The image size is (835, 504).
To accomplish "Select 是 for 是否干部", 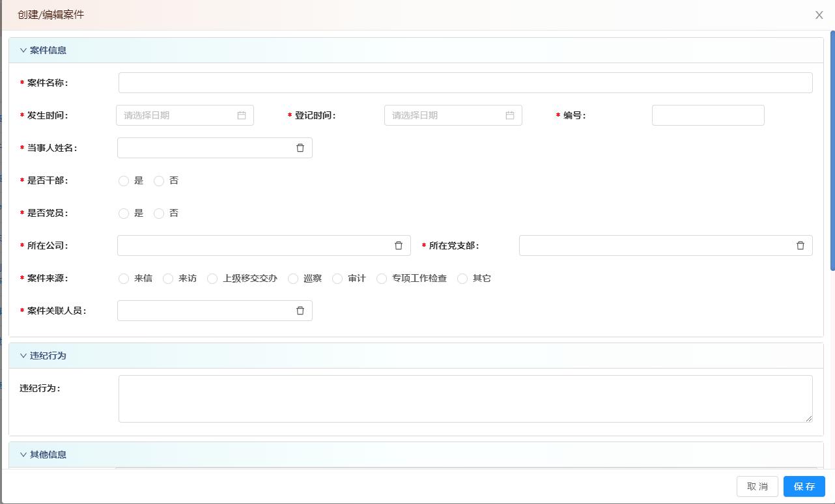I will click(x=124, y=181).
